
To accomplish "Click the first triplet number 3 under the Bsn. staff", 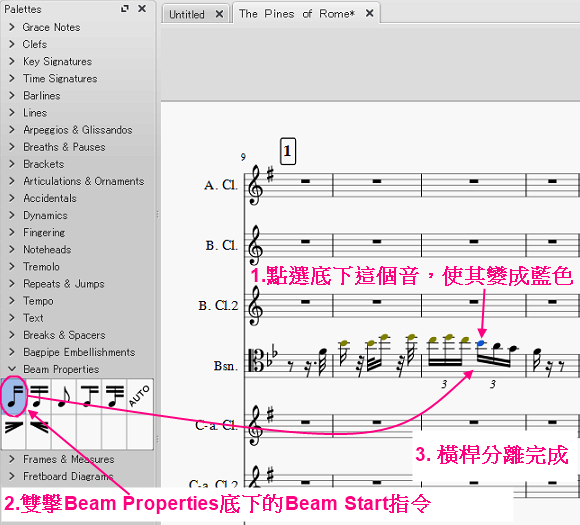I will coord(444,384).
